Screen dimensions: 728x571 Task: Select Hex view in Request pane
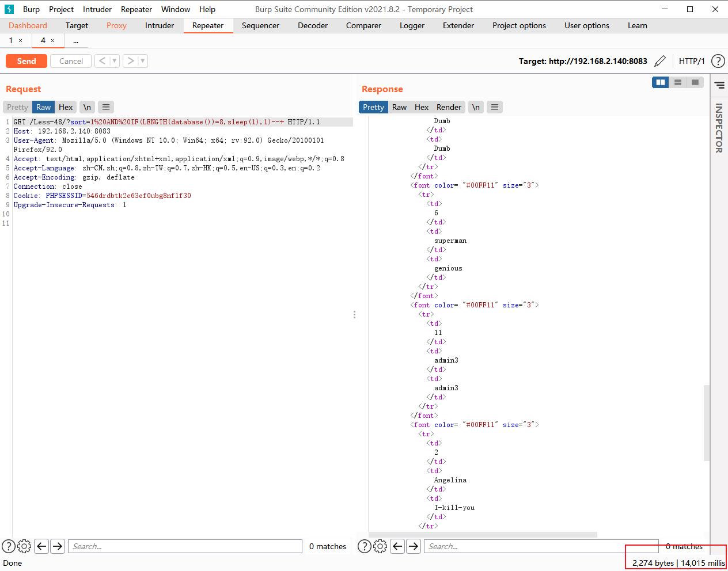click(66, 107)
